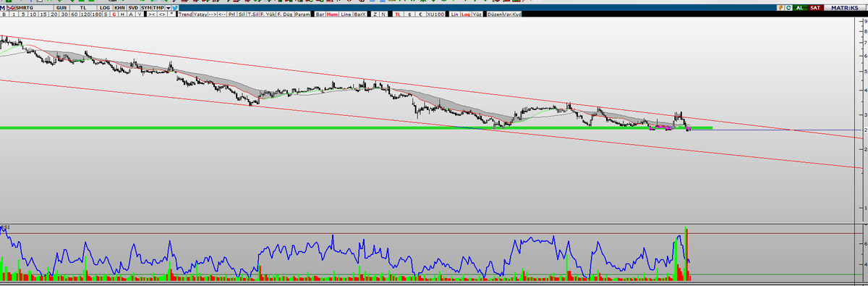Select the S period button

click(106, 14)
